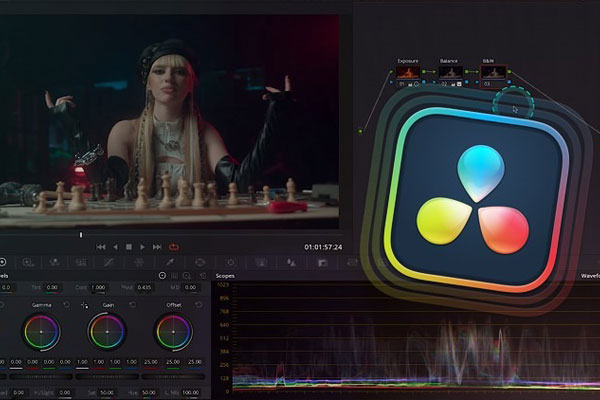Select the Exposure node 01 thumbnail

[408, 72]
